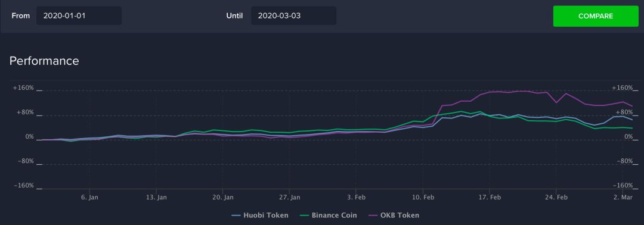Click the left −80% axis label

(x=26, y=161)
